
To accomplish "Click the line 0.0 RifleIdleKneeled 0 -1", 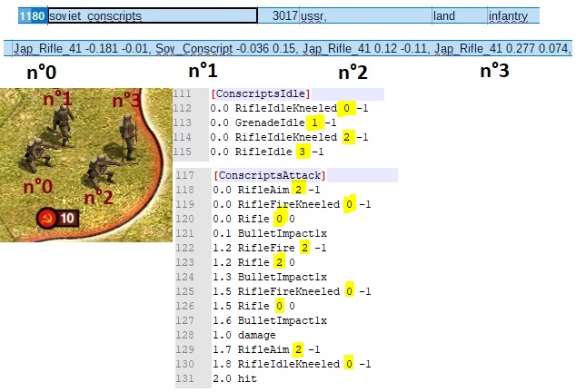I will pyautogui.click(x=289, y=108).
